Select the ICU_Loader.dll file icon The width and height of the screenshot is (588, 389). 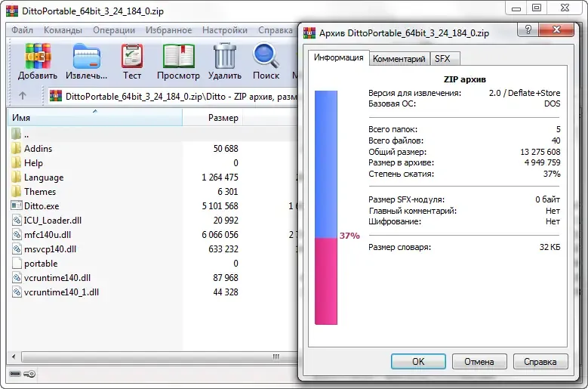tap(17, 221)
